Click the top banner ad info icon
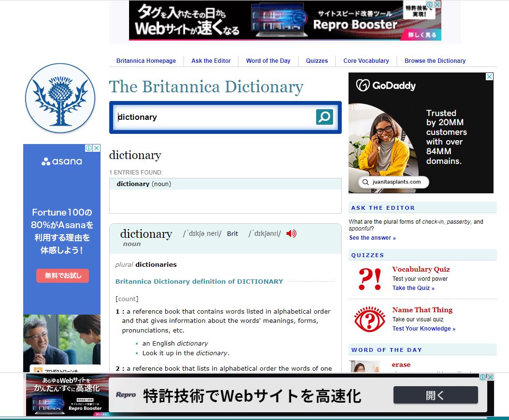Image resolution: width=509 pixels, height=420 pixels. pos(429,4)
